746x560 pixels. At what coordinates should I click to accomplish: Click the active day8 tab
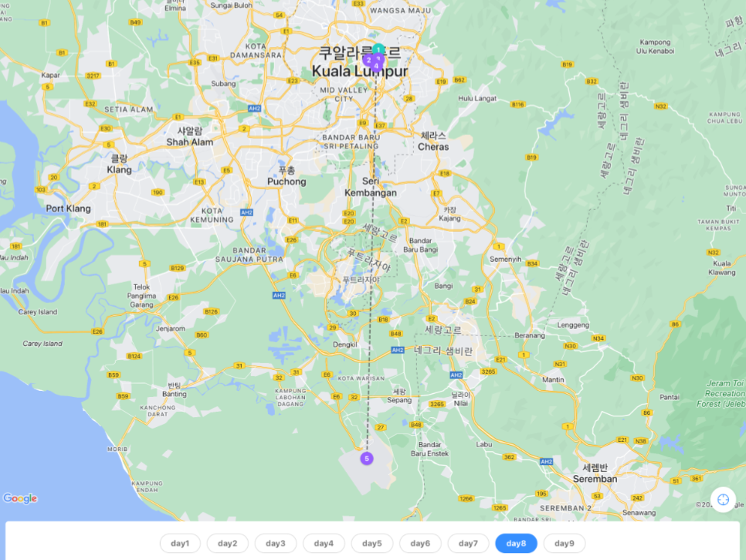click(x=516, y=543)
